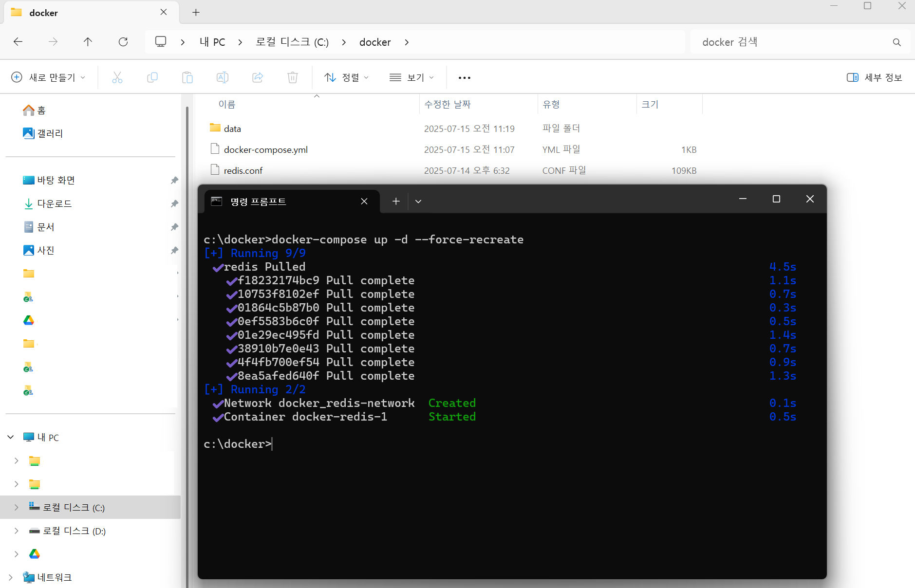The width and height of the screenshot is (915, 588).
Task: Open the 보기 view dropdown
Action: point(412,77)
